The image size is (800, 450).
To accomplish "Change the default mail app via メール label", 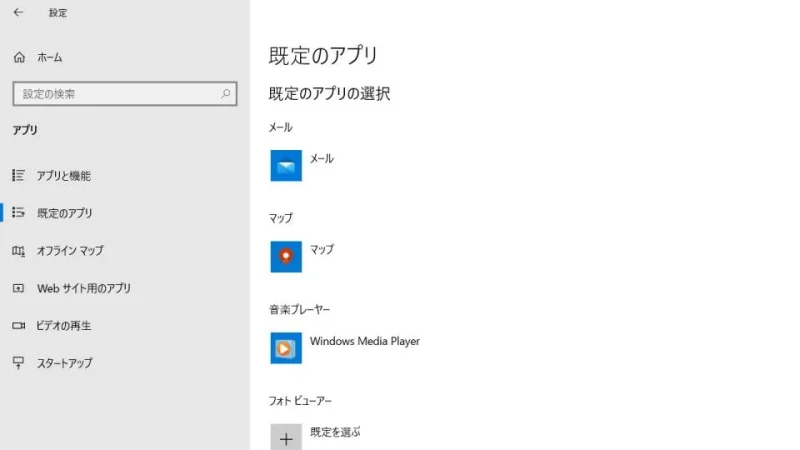I will 322,158.
